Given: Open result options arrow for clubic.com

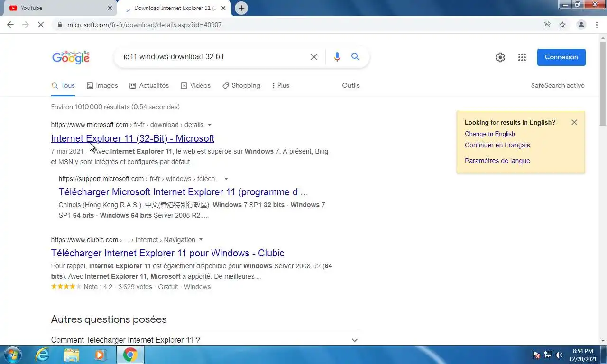Looking at the screenshot, I should tap(201, 240).
